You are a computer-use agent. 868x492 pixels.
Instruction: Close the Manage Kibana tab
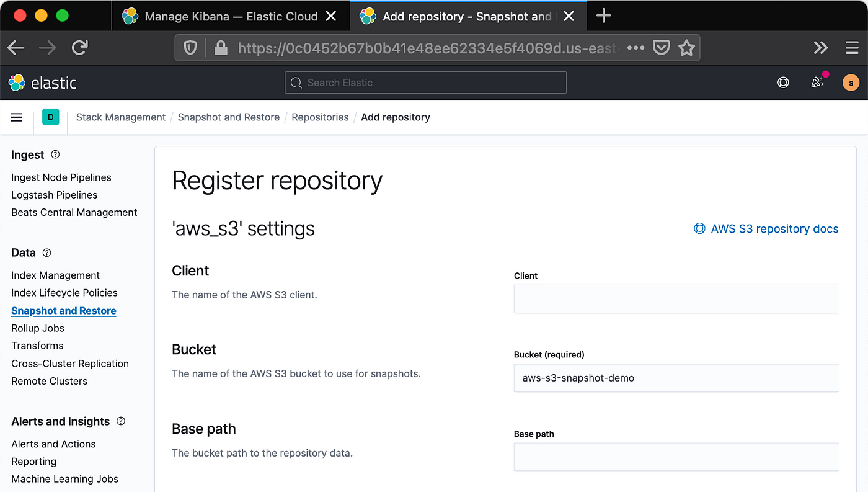(x=332, y=16)
